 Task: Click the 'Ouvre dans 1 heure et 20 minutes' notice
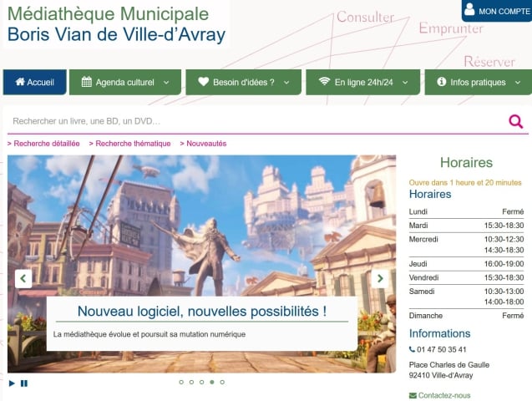click(x=465, y=182)
